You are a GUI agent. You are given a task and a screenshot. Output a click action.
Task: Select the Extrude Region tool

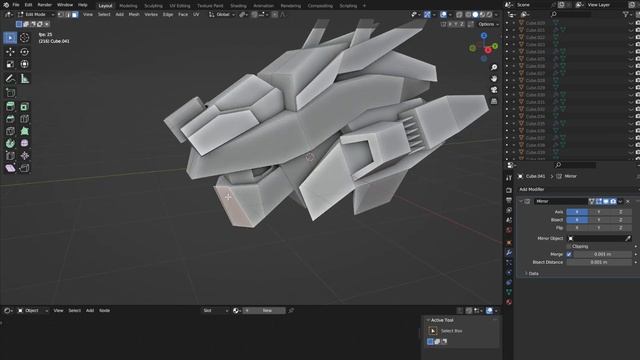coord(10,107)
